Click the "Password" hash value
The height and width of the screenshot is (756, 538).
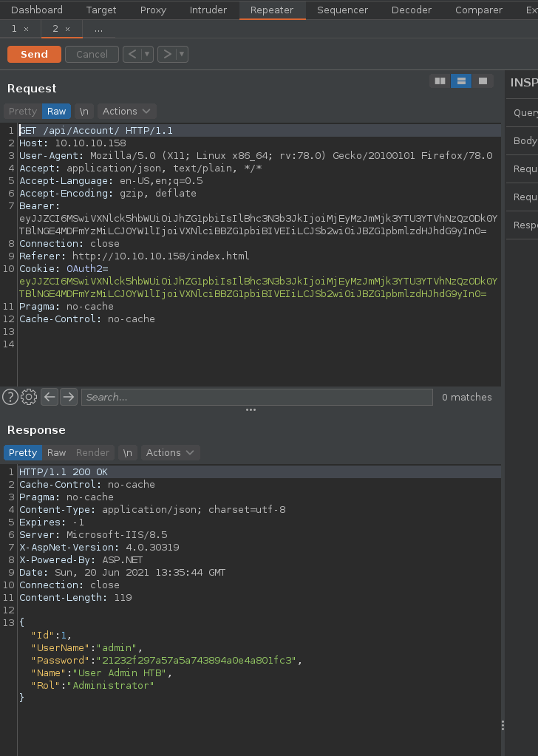pos(197,660)
